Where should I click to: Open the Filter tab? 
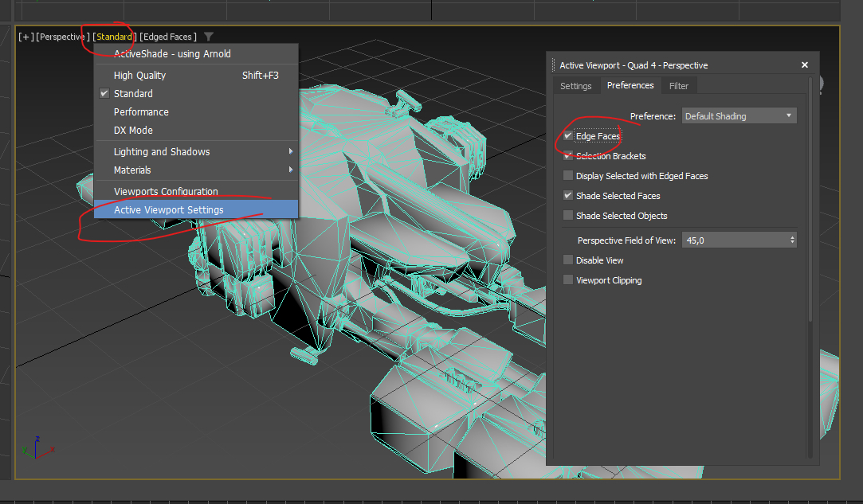(679, 86)
